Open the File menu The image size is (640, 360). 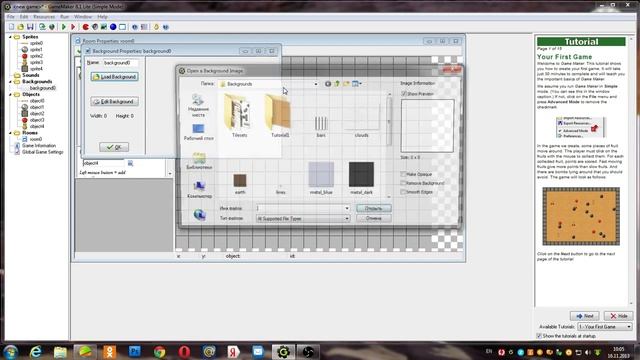pyautogui.click(x=11, y=17)
